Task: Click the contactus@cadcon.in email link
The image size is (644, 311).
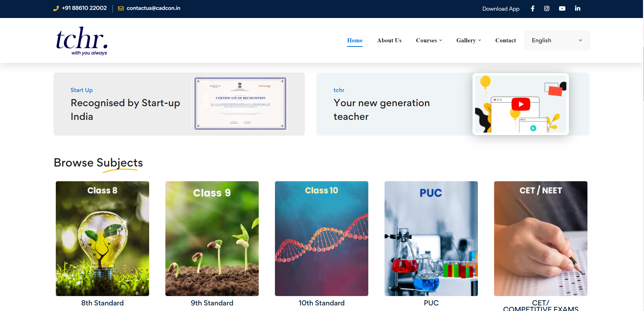Action: 153,8
